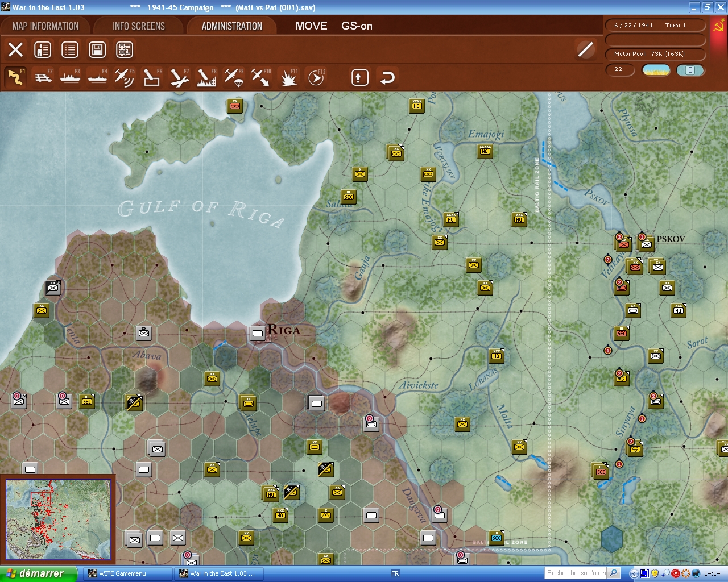Click the MOVE mode label
The height and width of the screenshot is (582, 728).
pyautogui.click(x=311, y=26)
